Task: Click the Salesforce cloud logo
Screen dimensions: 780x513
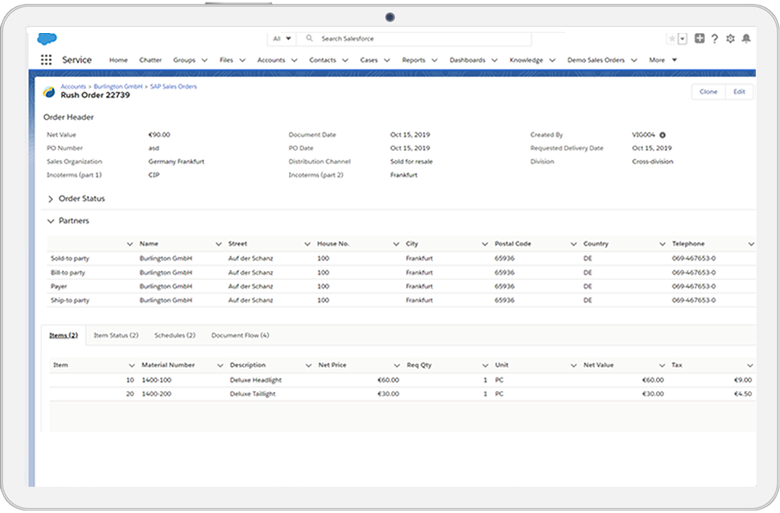Action: [x=47, y=38]
